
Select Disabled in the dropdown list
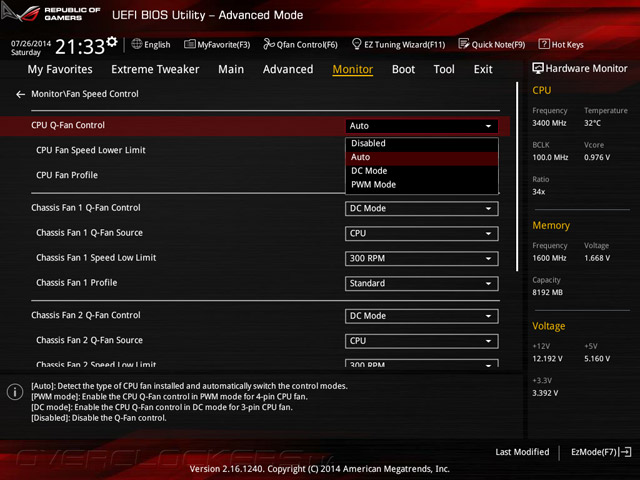coord(422,143)
